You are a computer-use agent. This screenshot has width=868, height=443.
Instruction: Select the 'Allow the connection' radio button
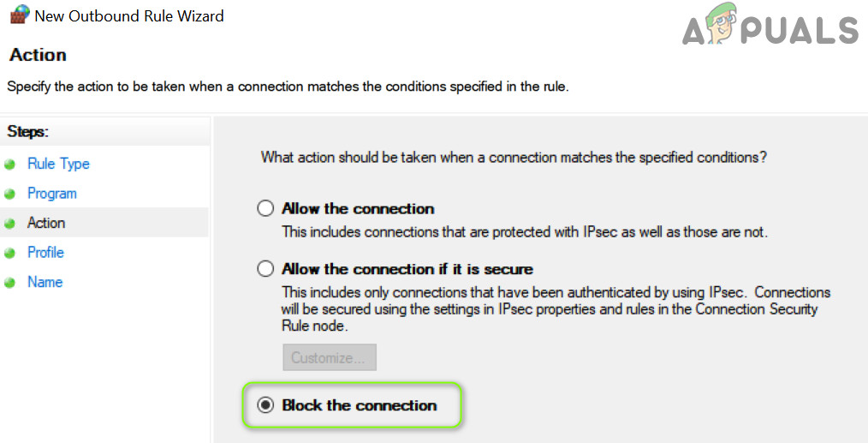266,208
